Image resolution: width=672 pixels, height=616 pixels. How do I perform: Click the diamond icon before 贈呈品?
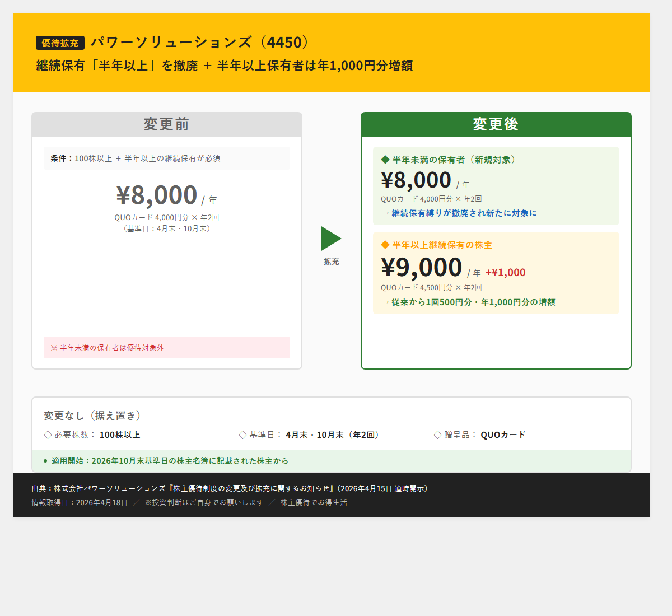(x=437, y=435)
